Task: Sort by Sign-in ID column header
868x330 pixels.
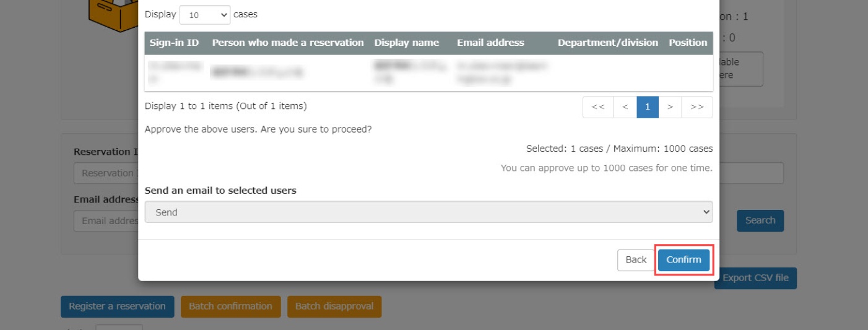Action: tap(174, 43)
